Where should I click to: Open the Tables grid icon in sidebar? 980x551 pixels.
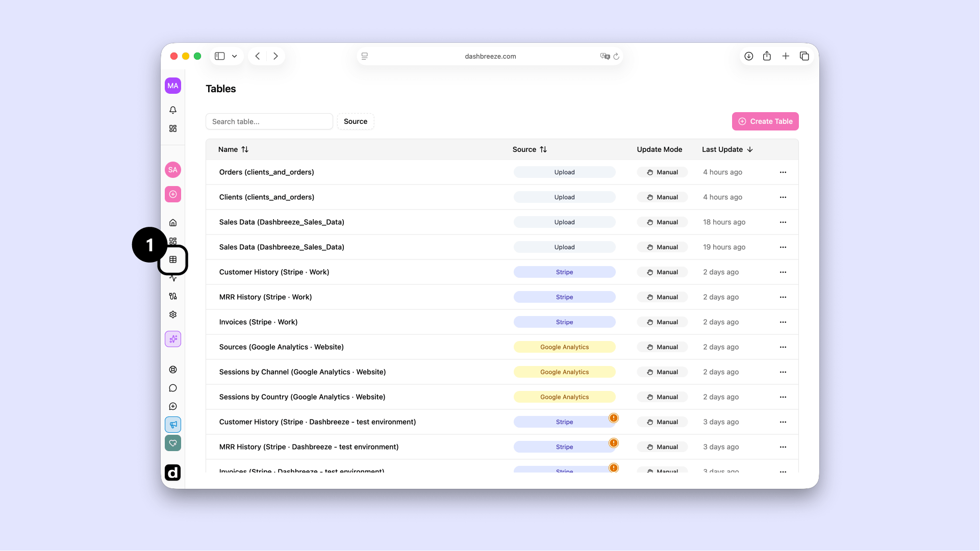pyautogui.click(x=173, y=259)
